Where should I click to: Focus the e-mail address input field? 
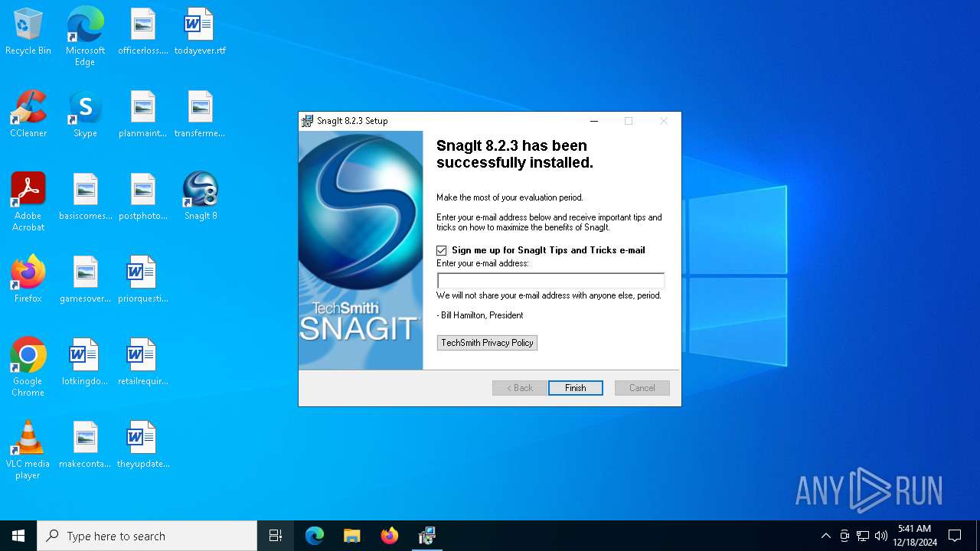click(550, 281)
